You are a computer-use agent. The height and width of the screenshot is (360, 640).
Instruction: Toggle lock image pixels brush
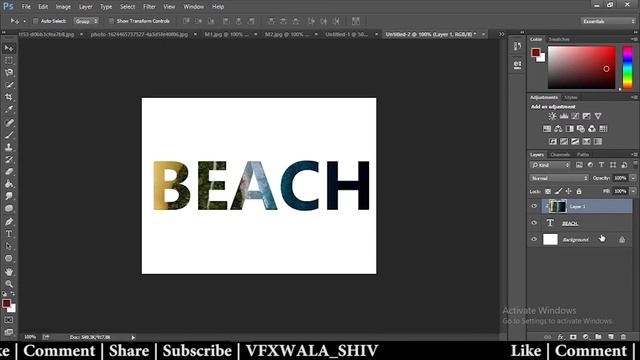tap(558, 191)
